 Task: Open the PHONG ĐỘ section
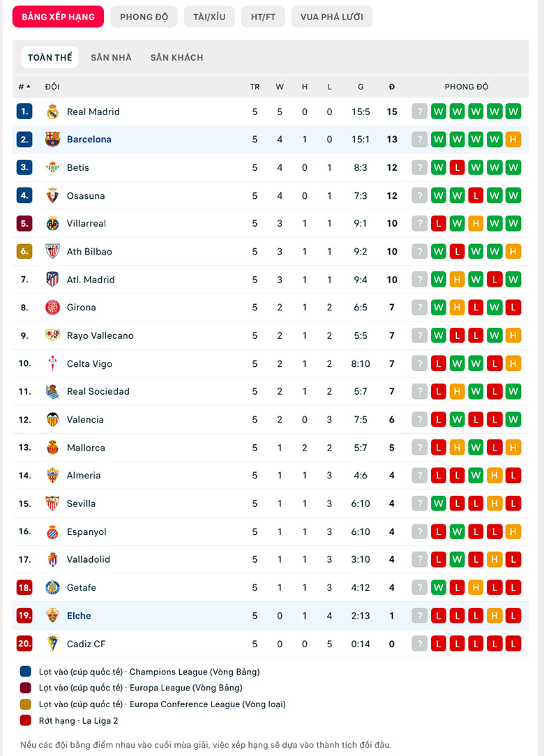[x=144, y=17]
